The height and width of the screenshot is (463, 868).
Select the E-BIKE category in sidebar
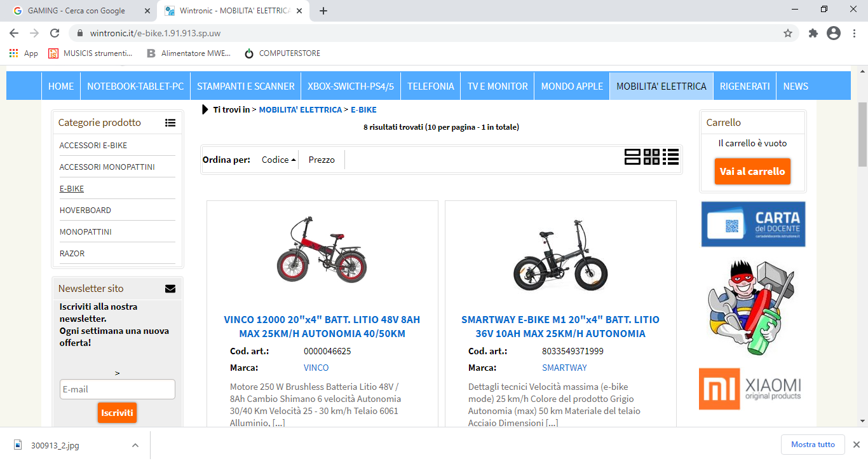(72, 189)
